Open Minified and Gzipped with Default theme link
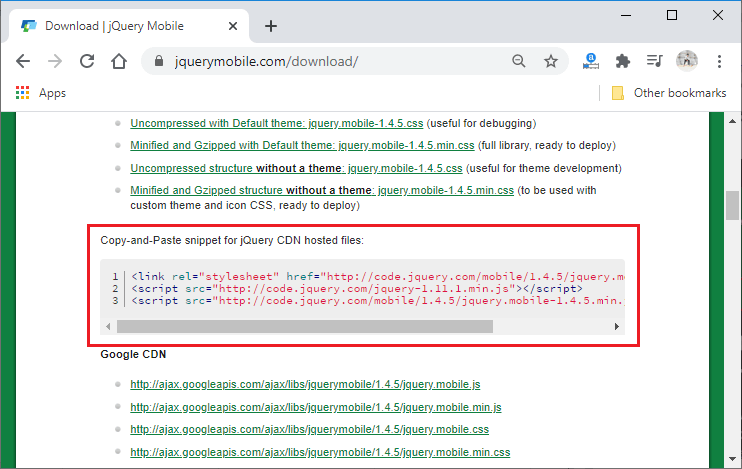Image resolution: width=742 pixels, height=469 pixels. (302, 145)
